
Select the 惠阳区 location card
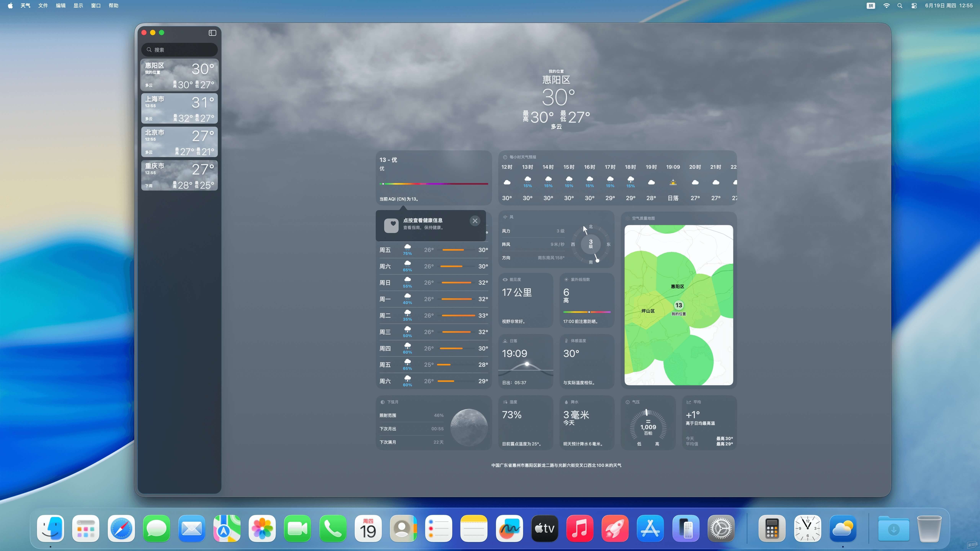tap(179, 75)
